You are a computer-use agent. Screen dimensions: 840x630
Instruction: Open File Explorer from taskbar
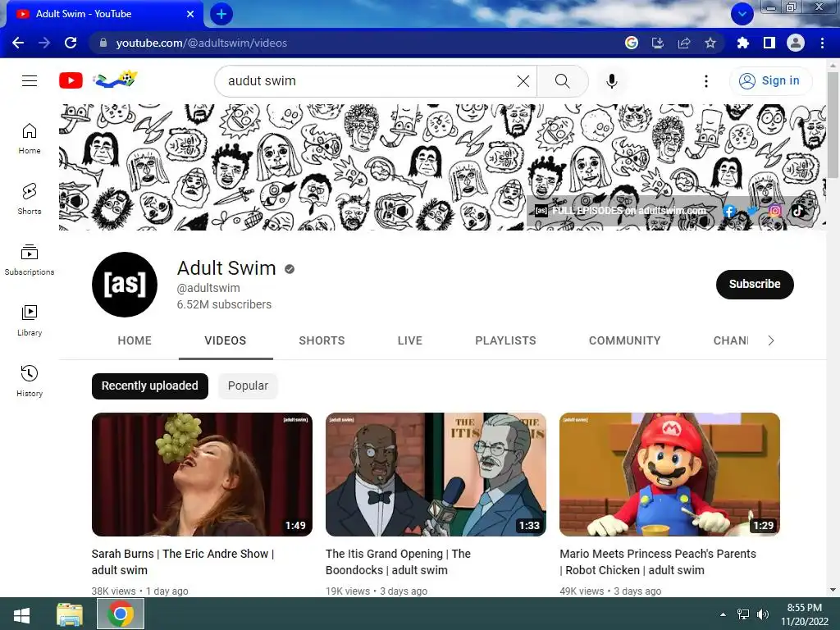click(x=70, y=614)
